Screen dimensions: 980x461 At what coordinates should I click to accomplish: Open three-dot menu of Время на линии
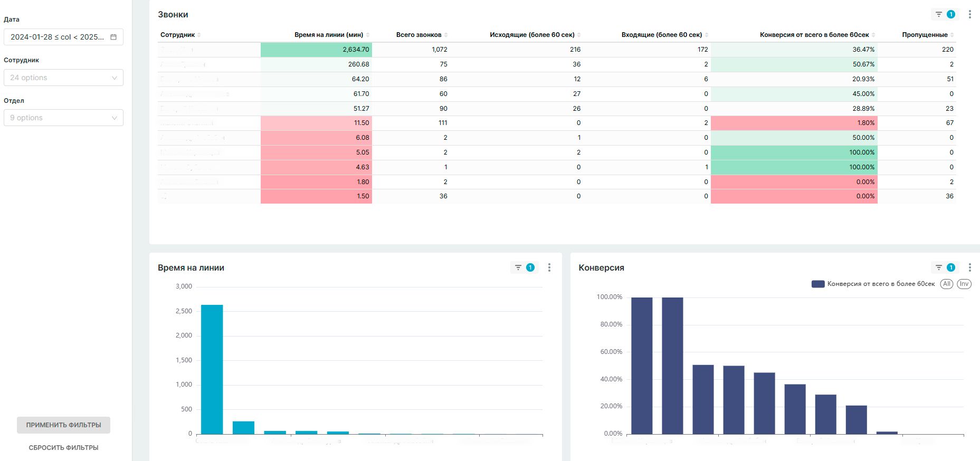click(549, 268)
